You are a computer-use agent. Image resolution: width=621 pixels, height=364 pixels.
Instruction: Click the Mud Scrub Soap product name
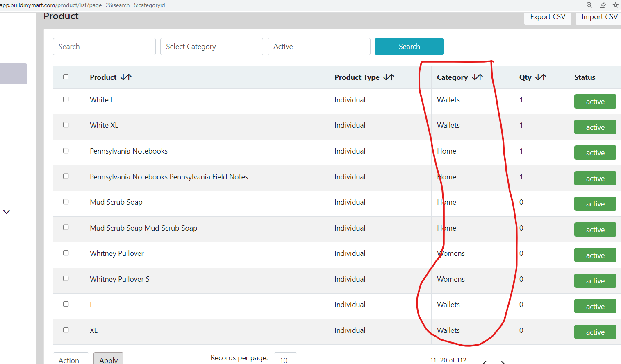pos(116,202)
